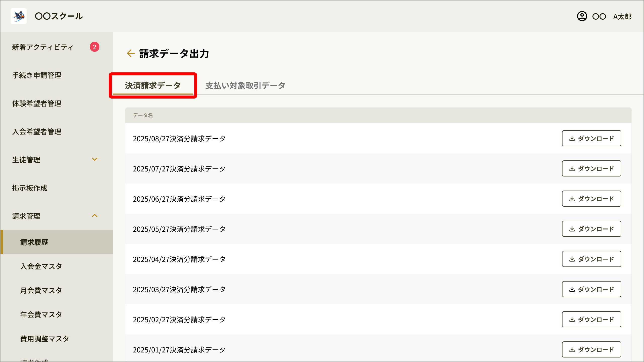The width and height of the screenshot is (644, 362).
Task: Select 入会金マスタ in the sidebar
Action: 41,266
